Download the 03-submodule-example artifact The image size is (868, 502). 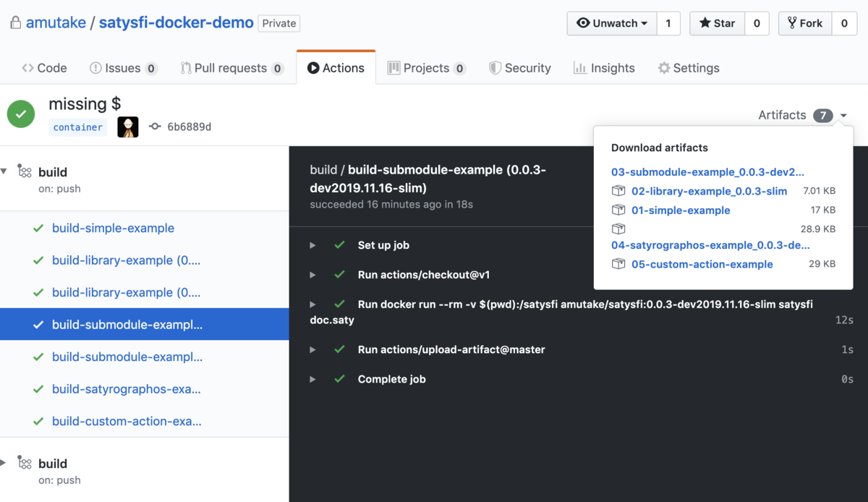(707, 172)
